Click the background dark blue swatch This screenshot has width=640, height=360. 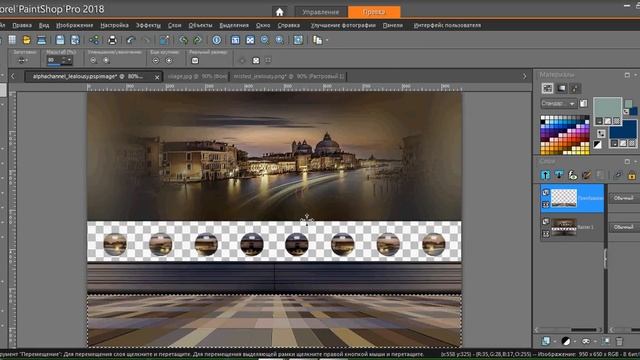[x=623, y=130]
